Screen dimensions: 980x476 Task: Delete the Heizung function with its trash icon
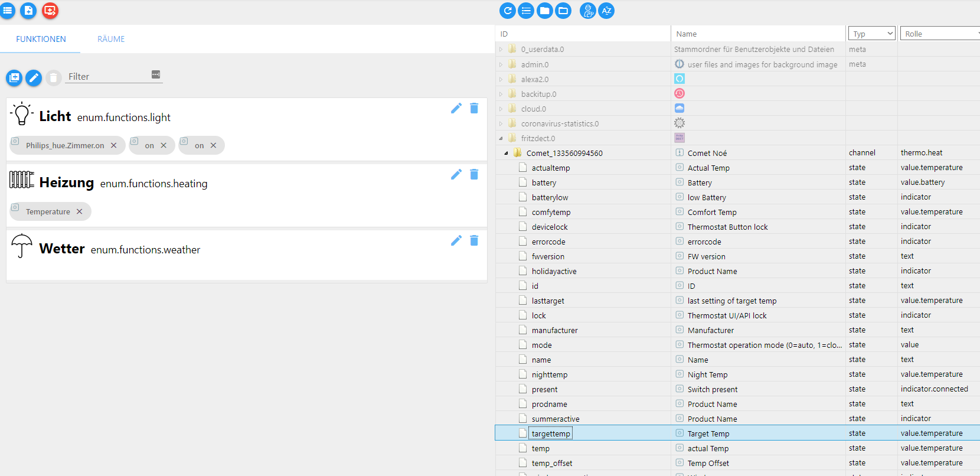coord(474,174)
